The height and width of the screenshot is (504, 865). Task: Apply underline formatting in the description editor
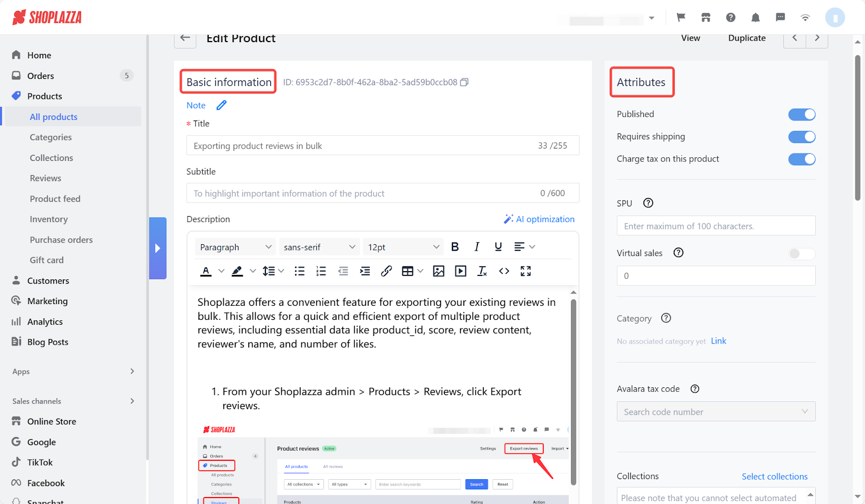pyautogui.click(x=498, y=247)
